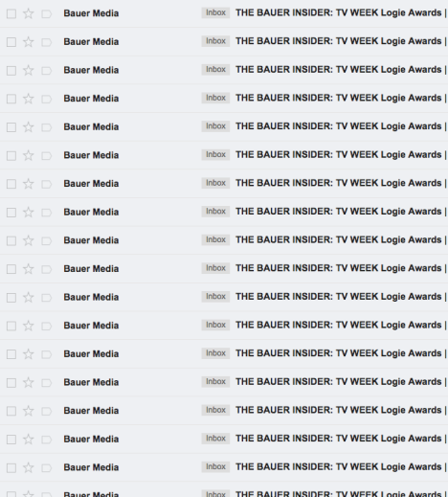Star the first Bauer Media email
The height and width of the screenshot is (497, 448).
(29, 13)
